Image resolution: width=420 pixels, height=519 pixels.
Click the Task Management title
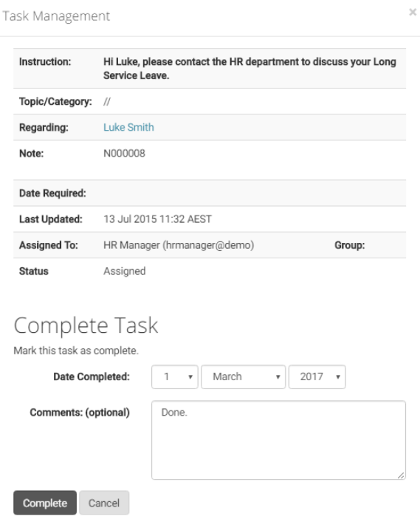point(56,16)
